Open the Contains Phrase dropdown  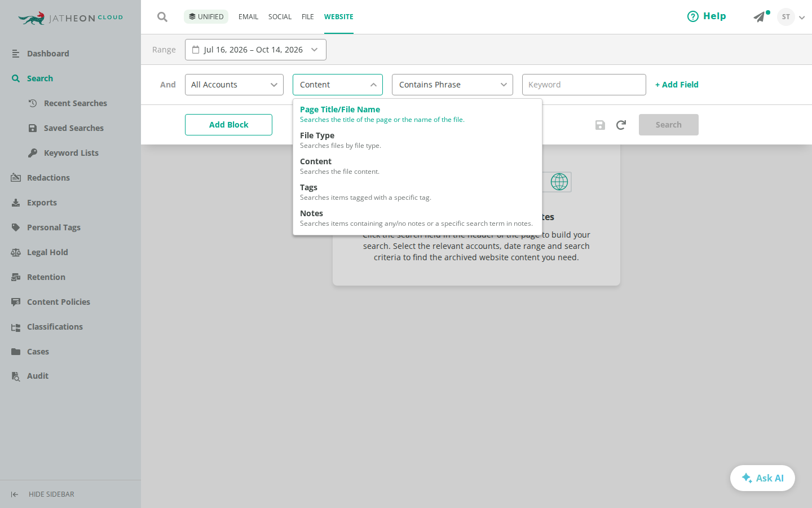click(452, 85)
